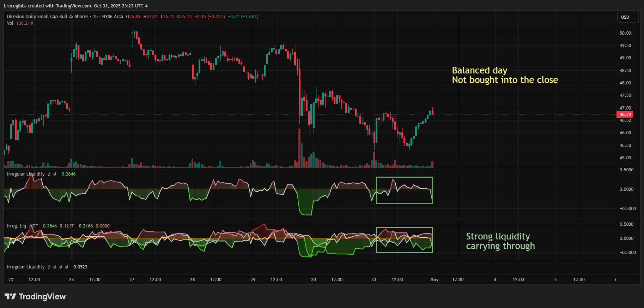Click the 45.00 level on the price axis
644x308 pixels.
(625, 158)
